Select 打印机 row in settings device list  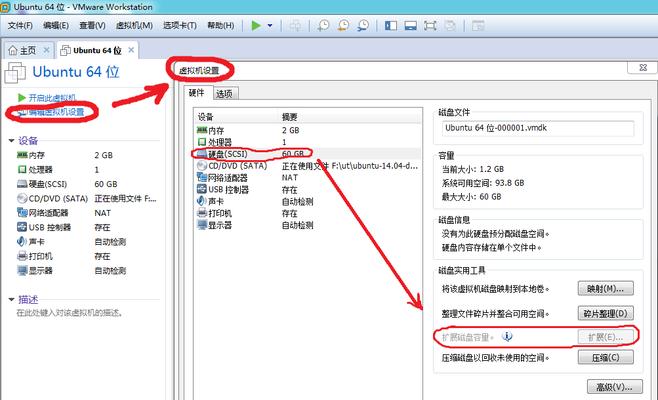coord(308,213)
